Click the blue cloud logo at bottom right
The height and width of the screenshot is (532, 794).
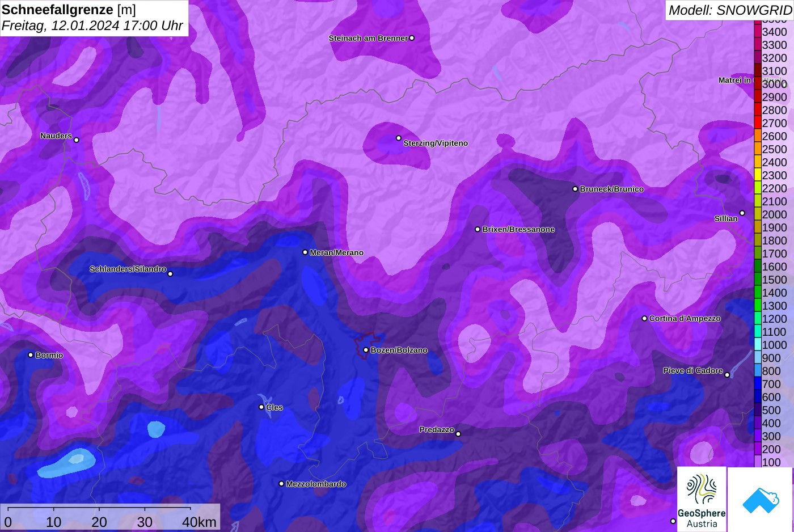761,500
